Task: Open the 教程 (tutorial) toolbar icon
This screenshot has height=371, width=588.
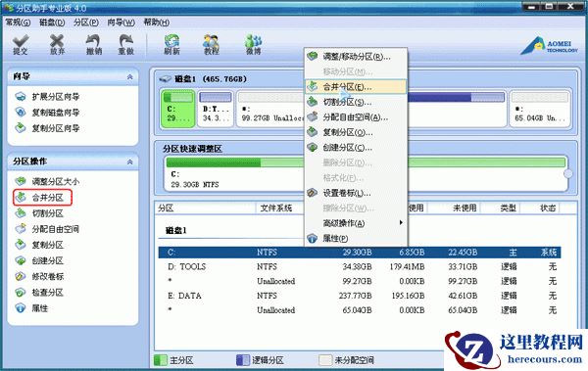Action: pos(211,45)
